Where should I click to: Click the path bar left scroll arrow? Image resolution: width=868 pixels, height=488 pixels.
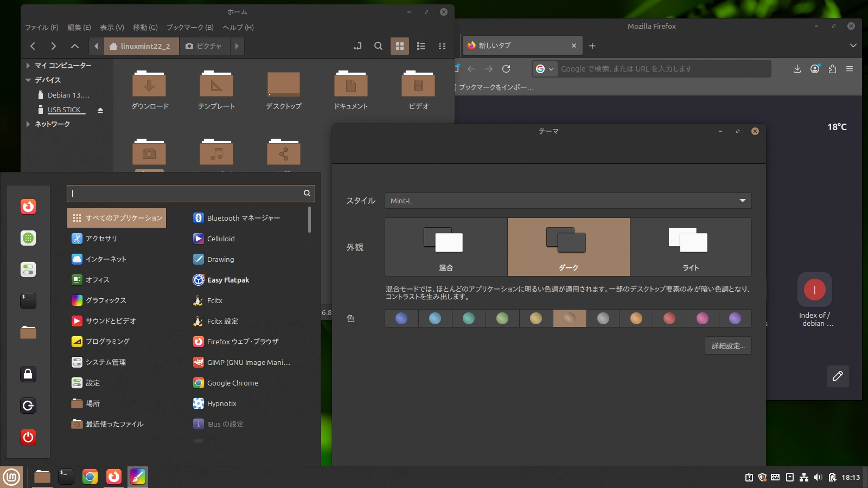(96, 46)
